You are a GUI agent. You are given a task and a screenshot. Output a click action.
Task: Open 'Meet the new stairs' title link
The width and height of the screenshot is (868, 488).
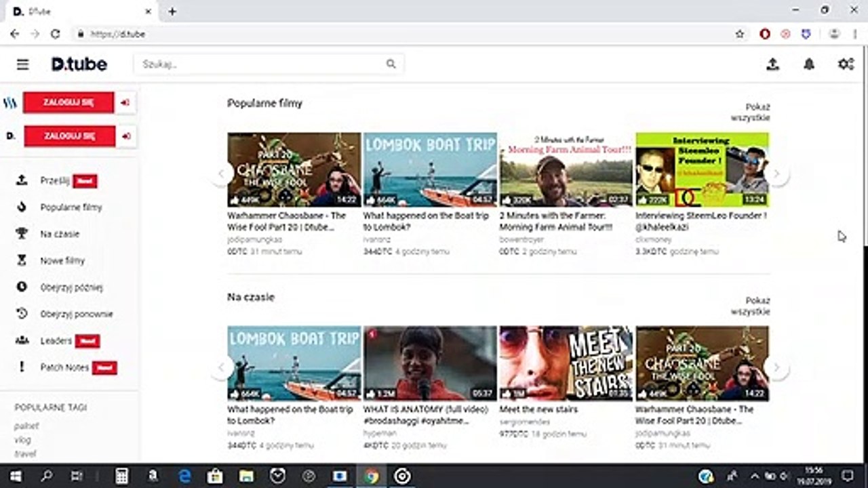(x=538, y=409)
